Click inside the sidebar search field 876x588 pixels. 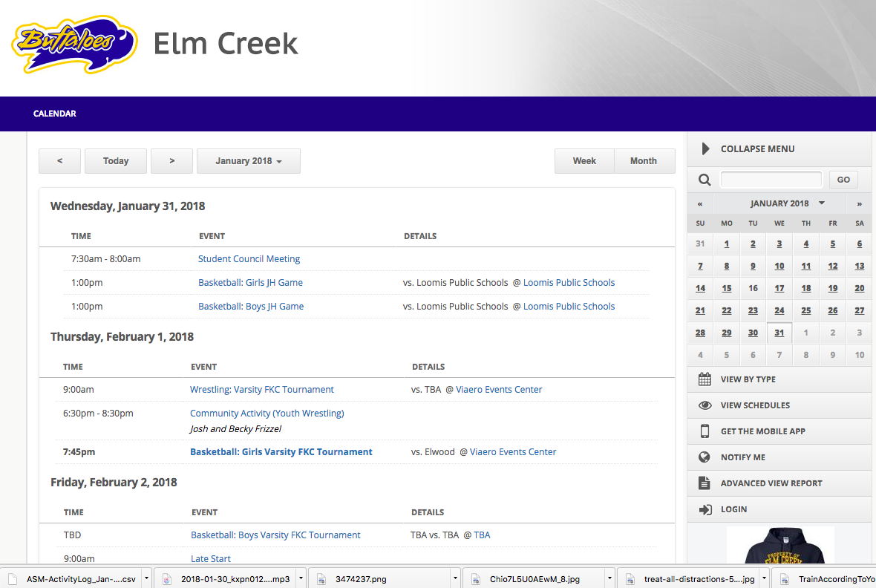771,179
